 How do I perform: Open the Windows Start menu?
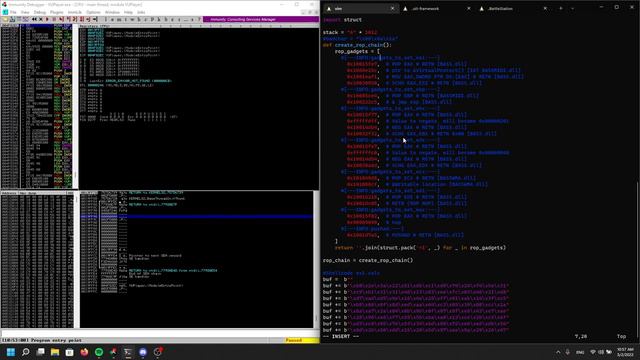pyautogui.click(x=11, y=352)
